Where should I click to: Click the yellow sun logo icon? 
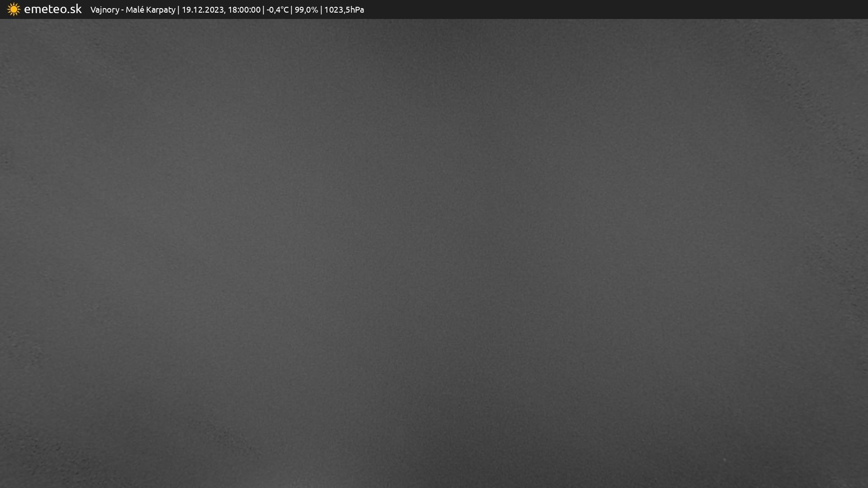tap(14, 9)
